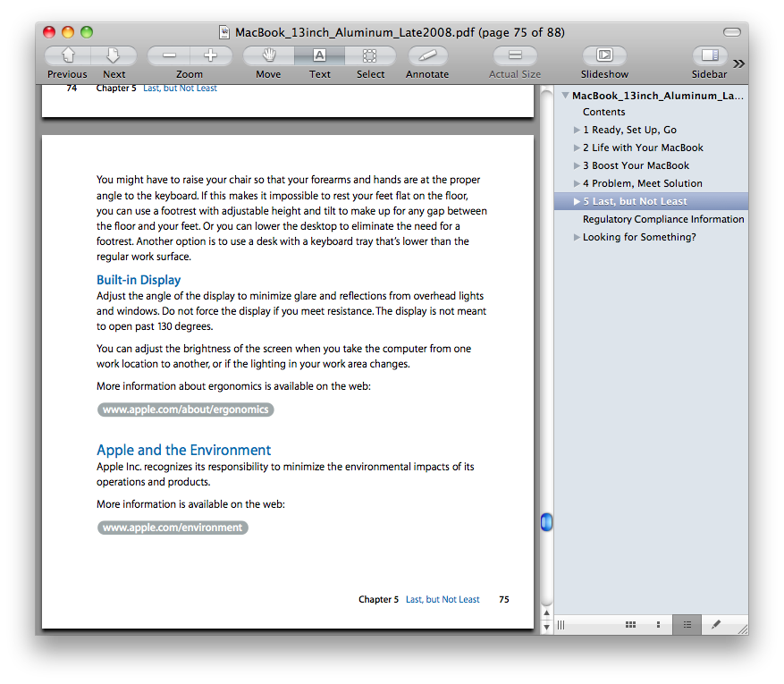Screen dimensions: 784x684
Task: Click the paragraph beginning 'You might have to raise'
Action: click(291, 218)
